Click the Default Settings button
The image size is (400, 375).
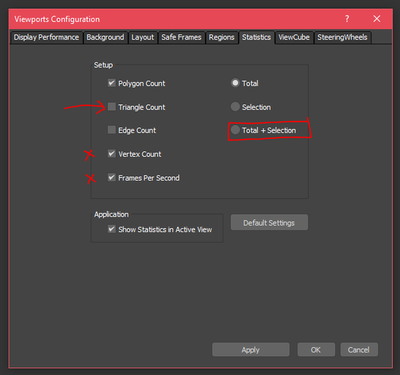pos(269,223)
